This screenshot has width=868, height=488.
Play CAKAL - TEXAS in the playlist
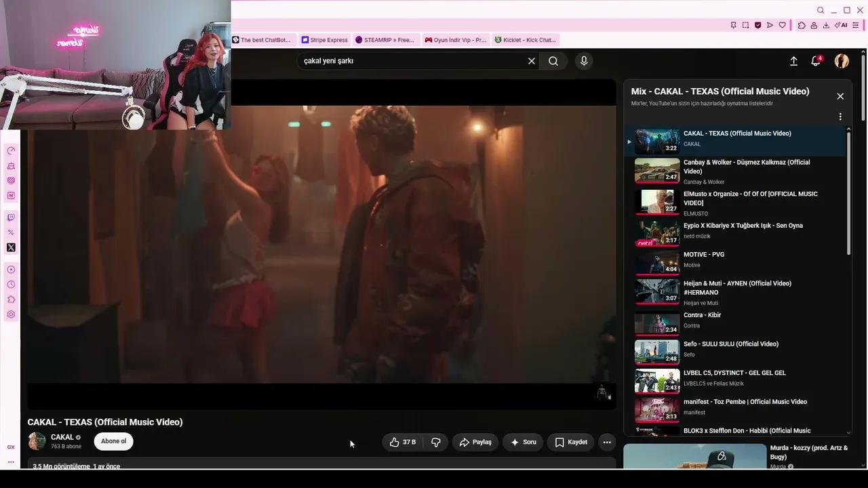736,140
